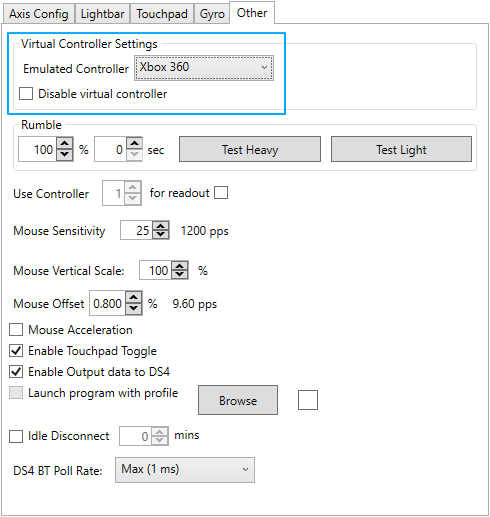Decrease Mouse Offset with down arrow
This screenshot has width=490, height=517.
(x=134, y=309)
